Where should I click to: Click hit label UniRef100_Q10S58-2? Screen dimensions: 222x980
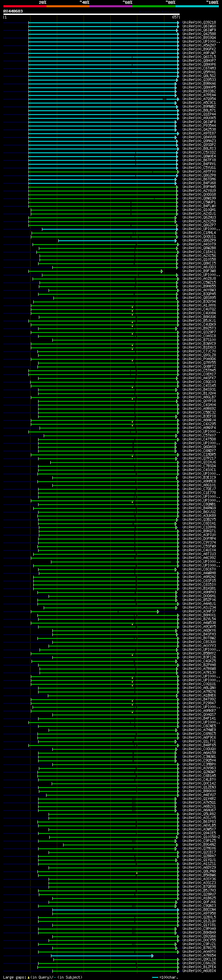pyautogui.click(x=201, y=837)
